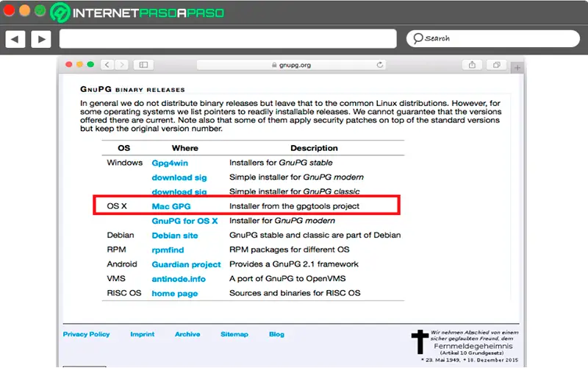Screen dimensions: 588x368
Task: Click the "GnuPG binary releases" heading
Action: [132, 89]
